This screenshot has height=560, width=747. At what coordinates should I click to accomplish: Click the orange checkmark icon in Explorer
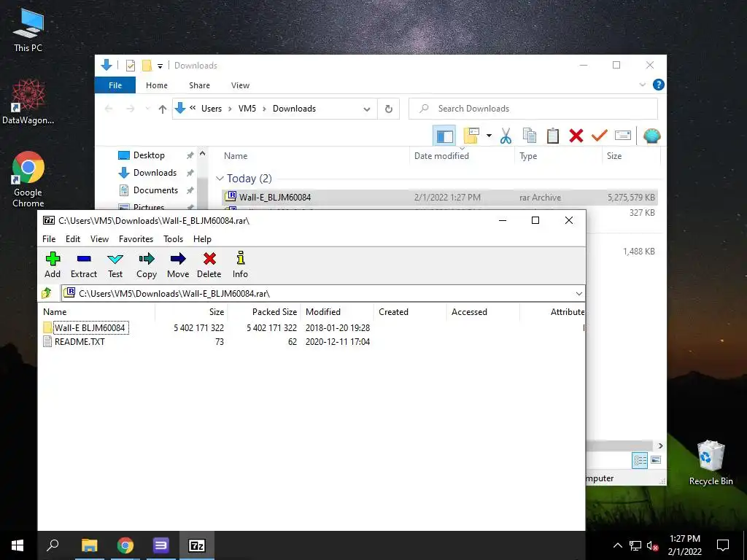click(600, 136)
